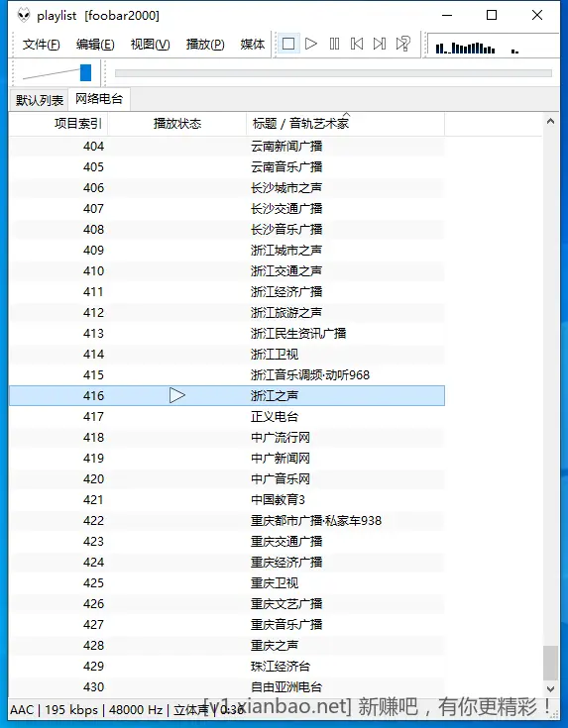The width and height of the screenshot is (568, 728).
Task: Click the scroll down arrow of the playlist
Action: pos(551,689)
